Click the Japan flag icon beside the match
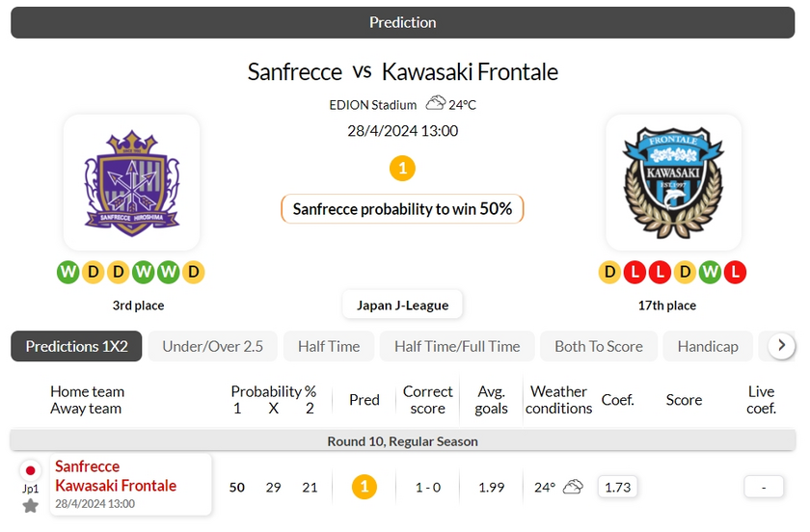The height and width of the screenshot is (532, 810). point(31,470)
